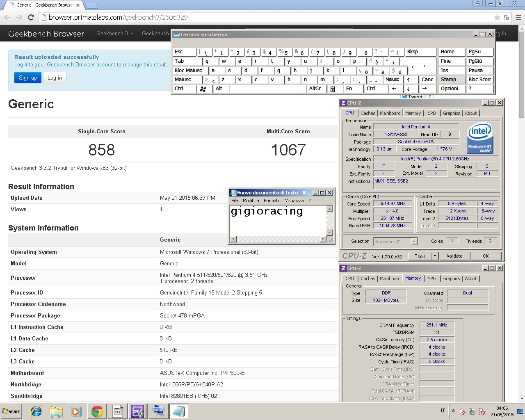Close the Geekbench Browser tab
Image resolution: width=525 pixels, height=420 pixels.
[x=78, y=5]
